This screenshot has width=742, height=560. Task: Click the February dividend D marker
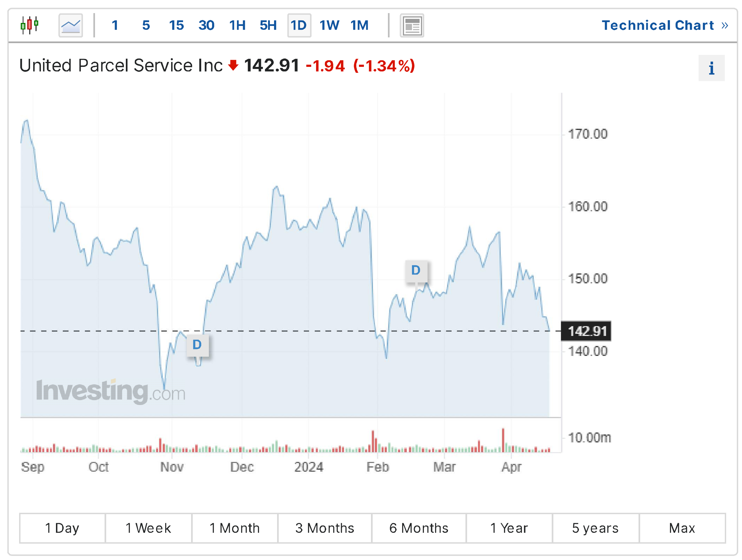pyautogui.click(x=416, y=270)
